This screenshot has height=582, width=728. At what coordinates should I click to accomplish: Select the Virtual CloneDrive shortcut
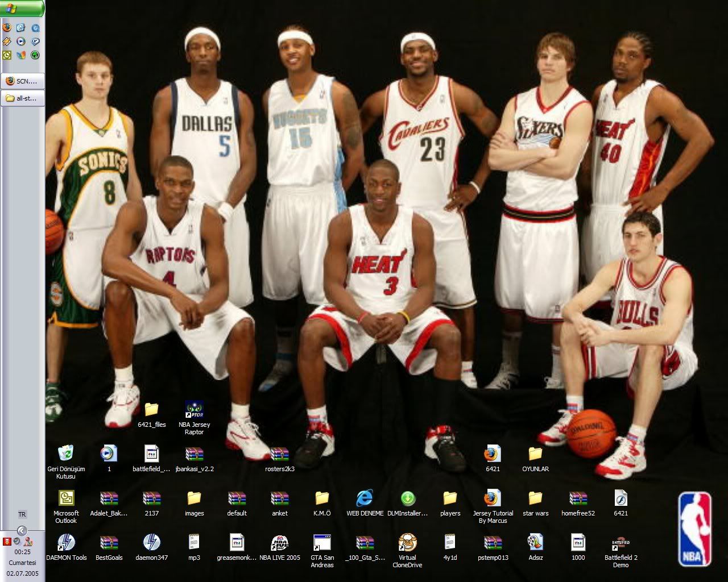[407, 551]
